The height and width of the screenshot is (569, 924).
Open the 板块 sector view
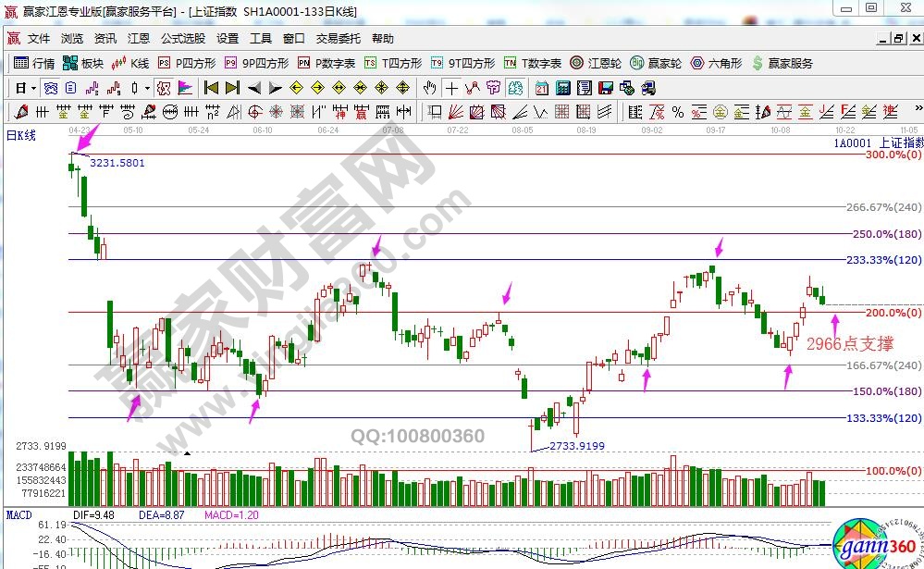pyautogui.click(x=83, y=63)
